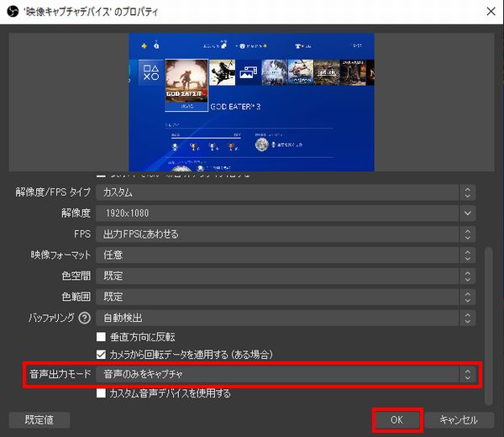
Task: Click the 映像フォーマット label text
Action: [60, 255]
